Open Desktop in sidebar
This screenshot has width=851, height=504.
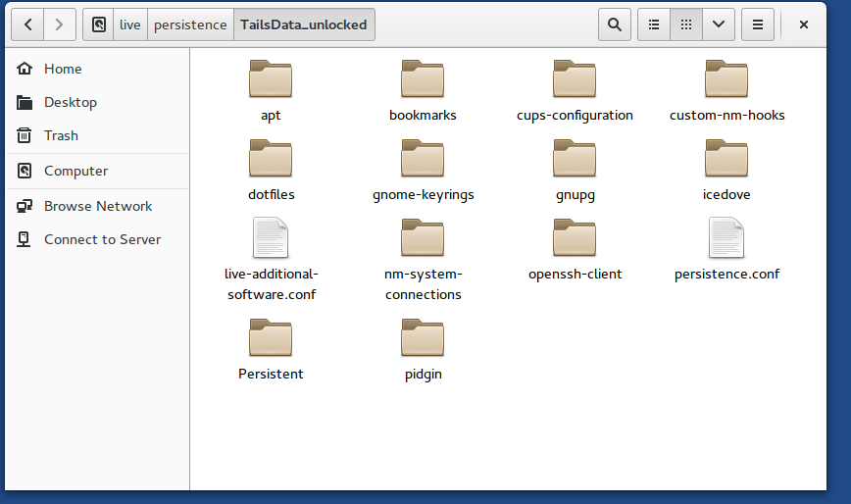[x=97, y=102]
